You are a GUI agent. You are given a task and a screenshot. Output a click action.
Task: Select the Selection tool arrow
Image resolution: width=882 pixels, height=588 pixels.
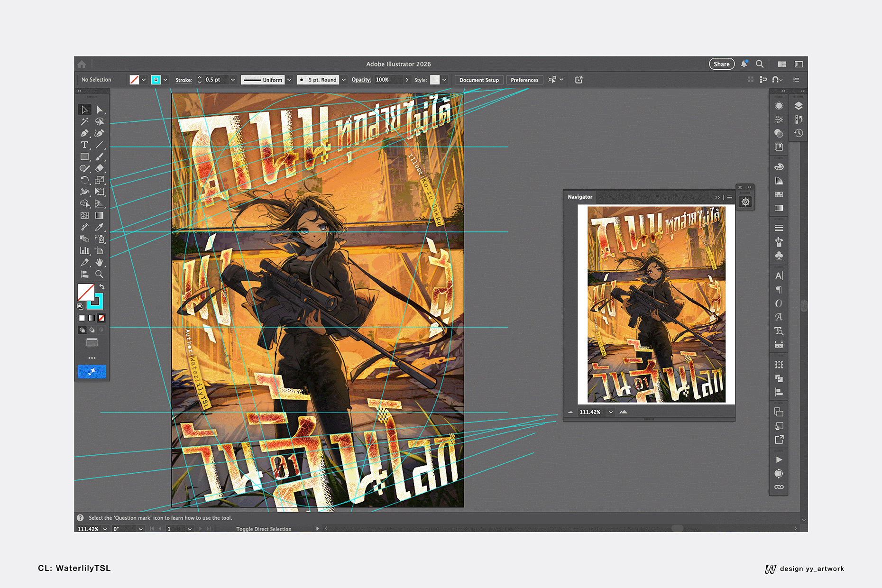coord(84,110)
